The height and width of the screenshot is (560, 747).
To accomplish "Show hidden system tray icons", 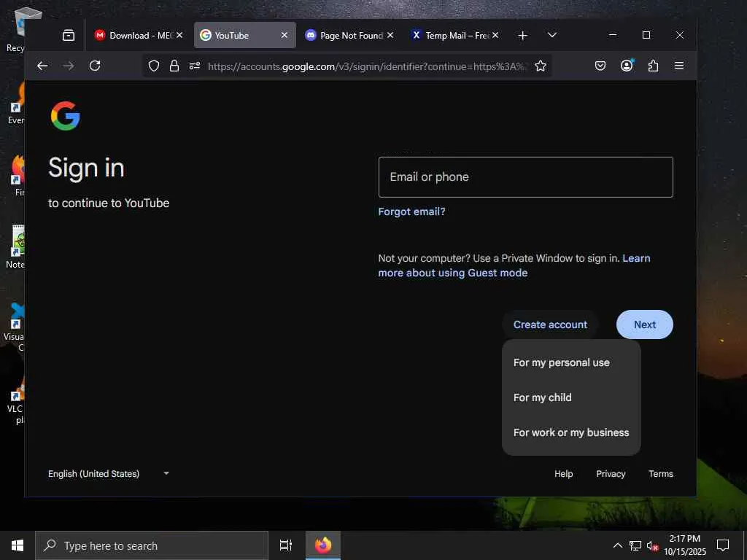I will click(x=617, y=545).
